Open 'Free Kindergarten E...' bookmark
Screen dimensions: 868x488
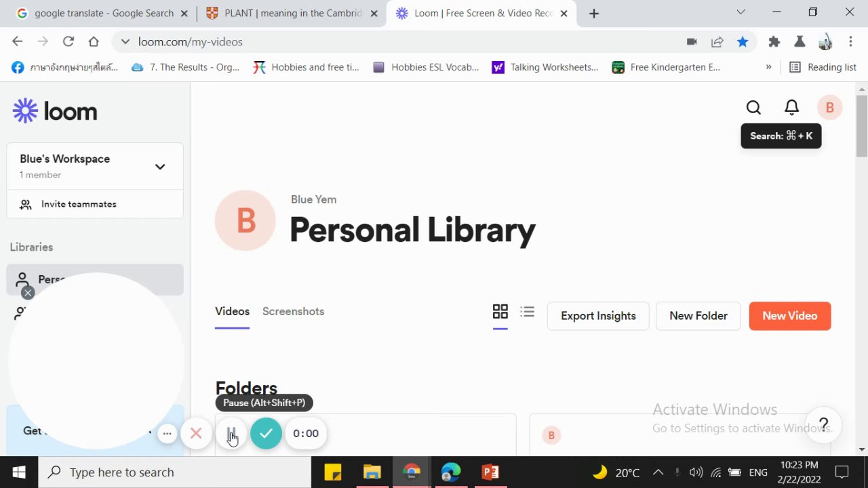666,67
